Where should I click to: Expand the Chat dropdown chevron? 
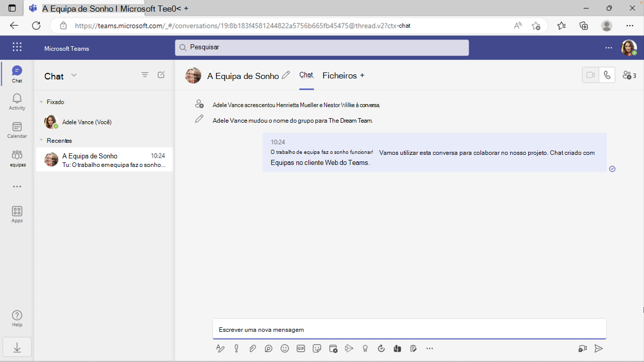click(74, 75)
